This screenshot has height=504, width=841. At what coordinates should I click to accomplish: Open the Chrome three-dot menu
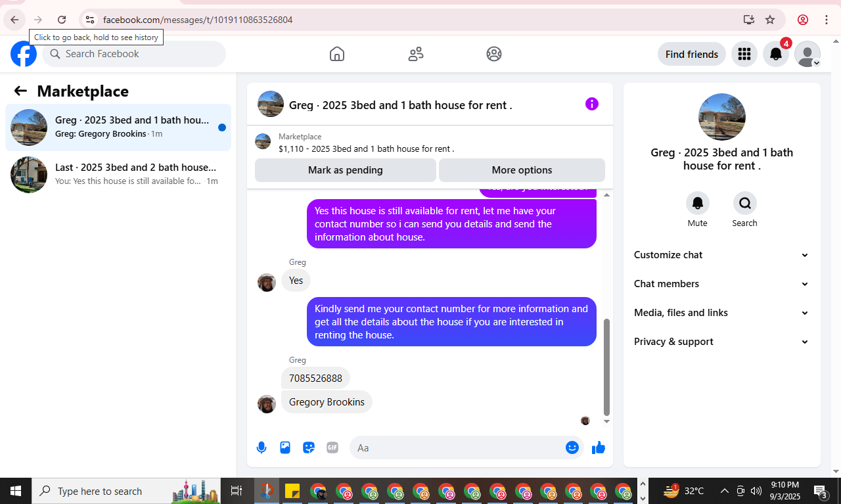point(827,20)
